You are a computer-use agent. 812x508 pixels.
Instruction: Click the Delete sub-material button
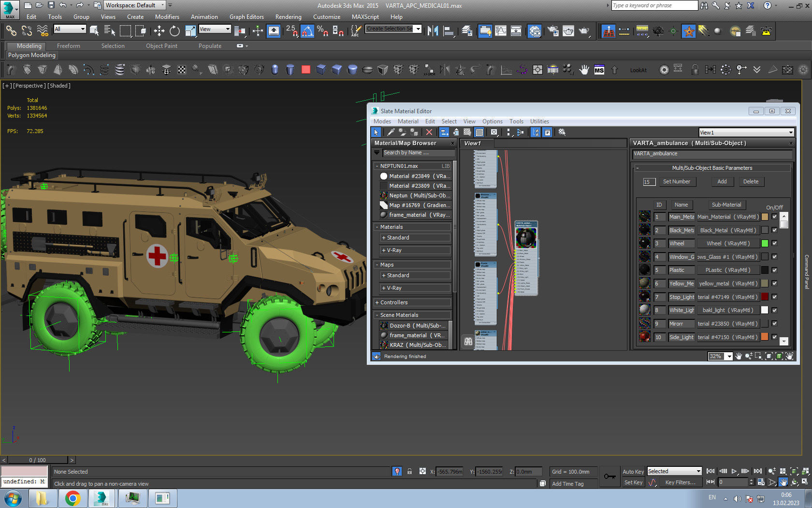point(751,181)
